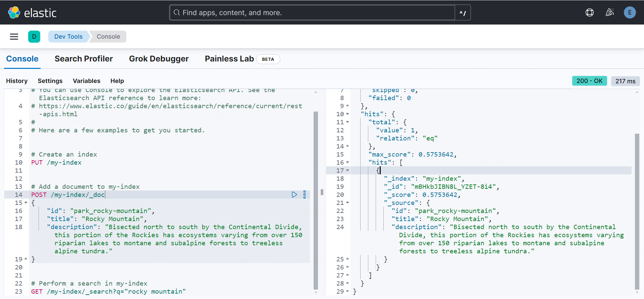Screen dimensions: 644x299
Task: Open the user account avatar E
Action: click(630, 12)
